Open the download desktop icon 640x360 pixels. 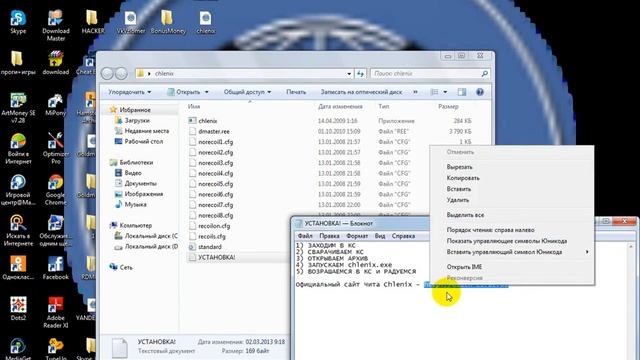(x=56, y=63)
